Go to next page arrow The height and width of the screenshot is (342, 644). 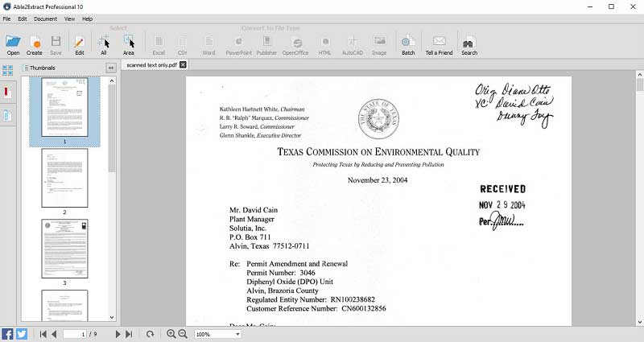coord(118,334)
